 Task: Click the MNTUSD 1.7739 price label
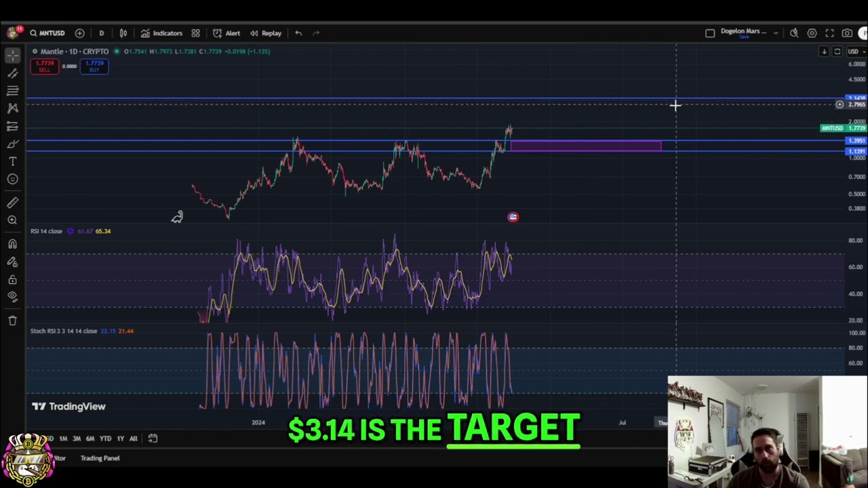[x=844, y=127]
